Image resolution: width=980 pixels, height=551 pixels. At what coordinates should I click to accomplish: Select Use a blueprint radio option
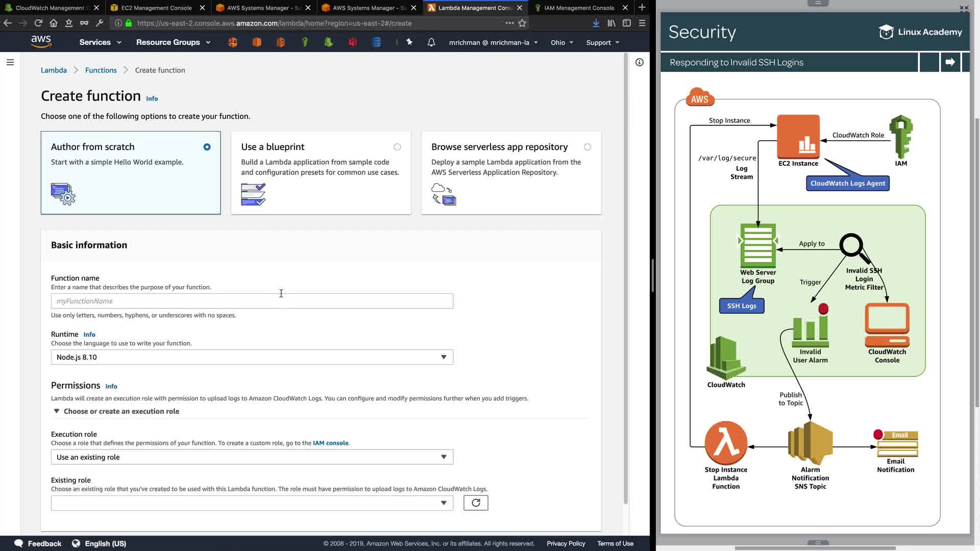(x=397, y=147)
